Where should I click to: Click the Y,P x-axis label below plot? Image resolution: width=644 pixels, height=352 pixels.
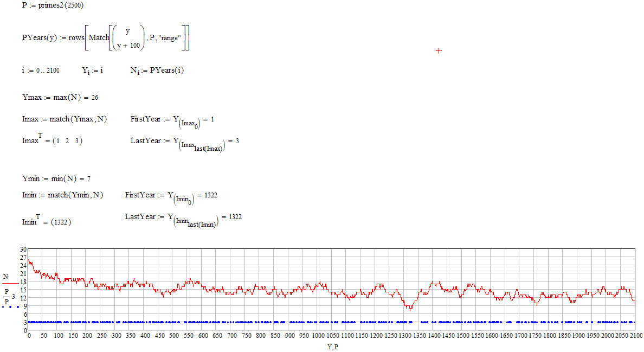(x=333, y=347)
